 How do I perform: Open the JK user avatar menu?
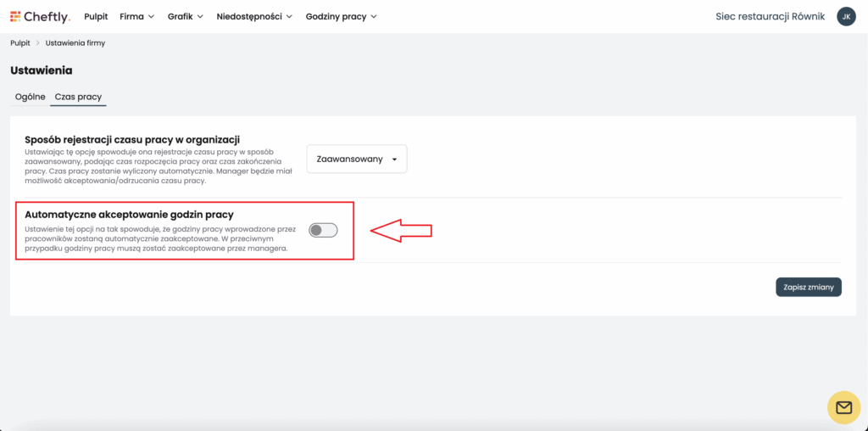[846, 17]
